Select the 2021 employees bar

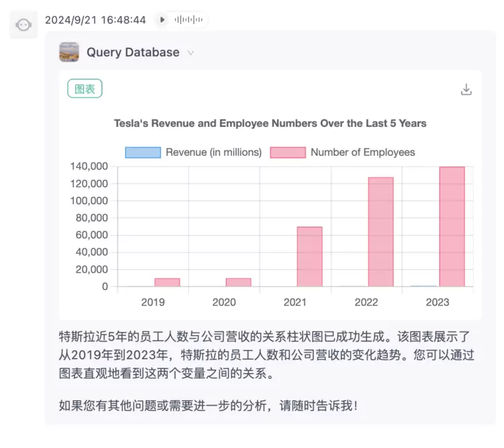tap(310, 257)
